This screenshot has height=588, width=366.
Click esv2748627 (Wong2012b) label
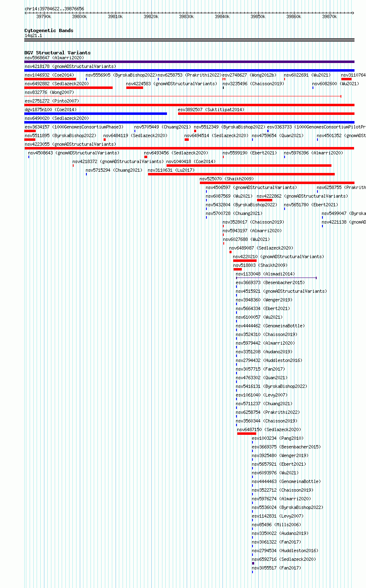[x=249, y=75]
